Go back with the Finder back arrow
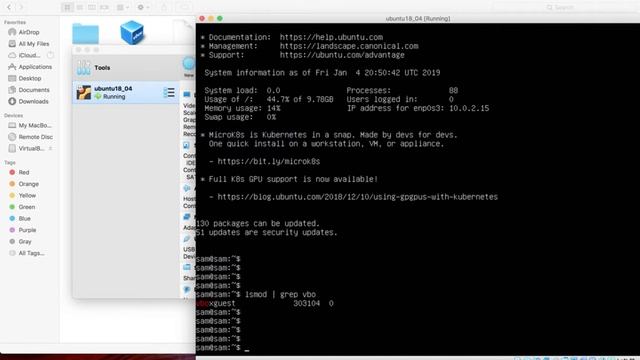The height and width of the screenshot is (360, 640). click(x=9, y=7)
